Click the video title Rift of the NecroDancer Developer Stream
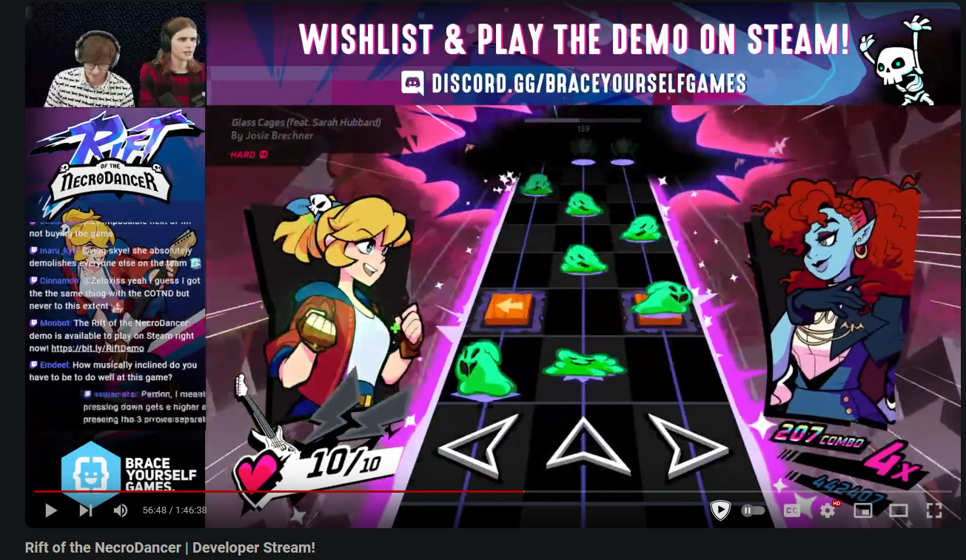Image resolution: width=966 pixels, height=560 pixels. [170, 548]
